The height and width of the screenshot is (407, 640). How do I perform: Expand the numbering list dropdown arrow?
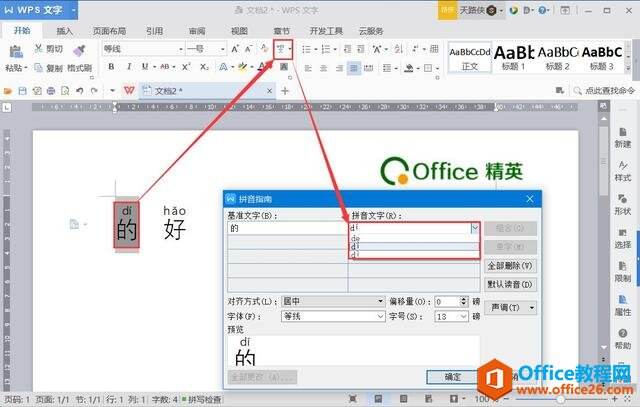click(335, 50)
